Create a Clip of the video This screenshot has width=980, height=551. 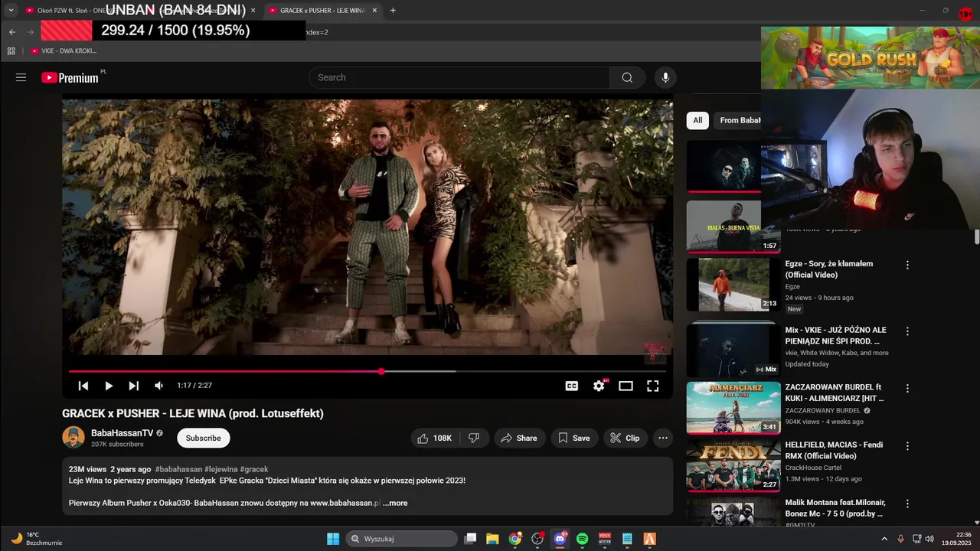pos(625,438)
